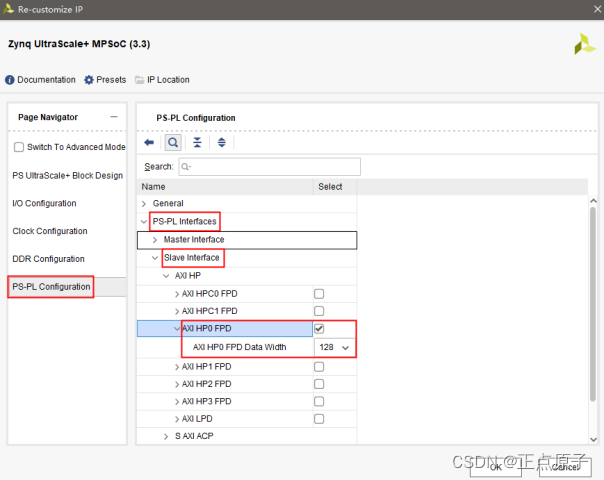Enable the AXI HPC1 FPD checkbox

click(319, 311)
